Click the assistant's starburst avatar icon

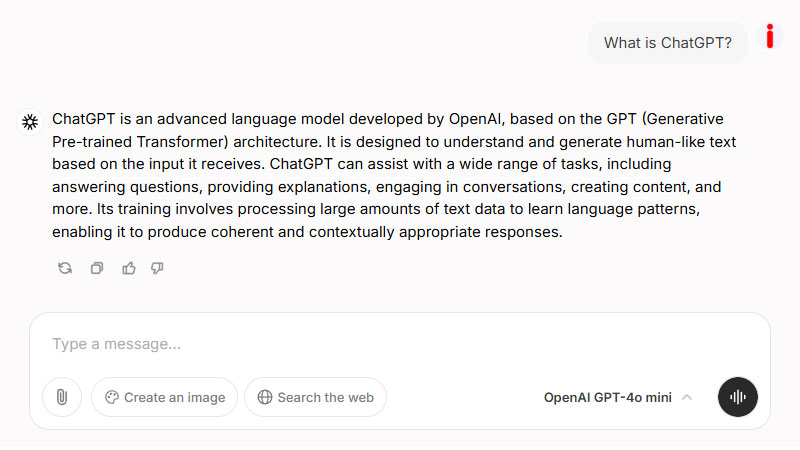click(x=30, y=122)
